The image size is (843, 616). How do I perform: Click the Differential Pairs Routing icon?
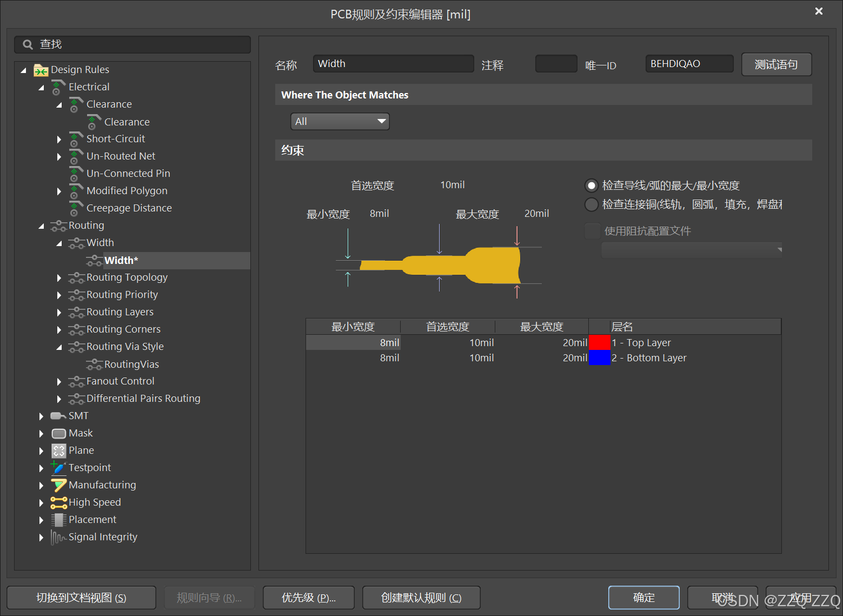click(76, 399)
